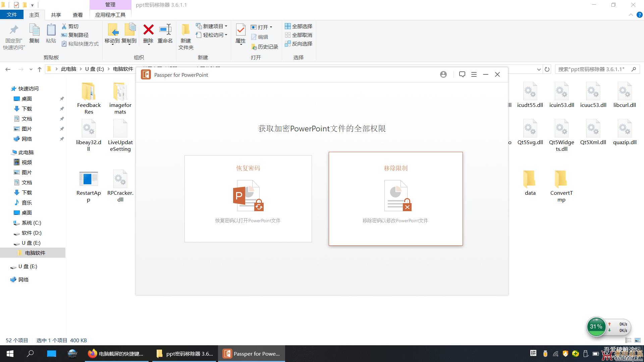Open the 文件 file tab
Viewport: 644px width, 362px height.
pos(12,15)
